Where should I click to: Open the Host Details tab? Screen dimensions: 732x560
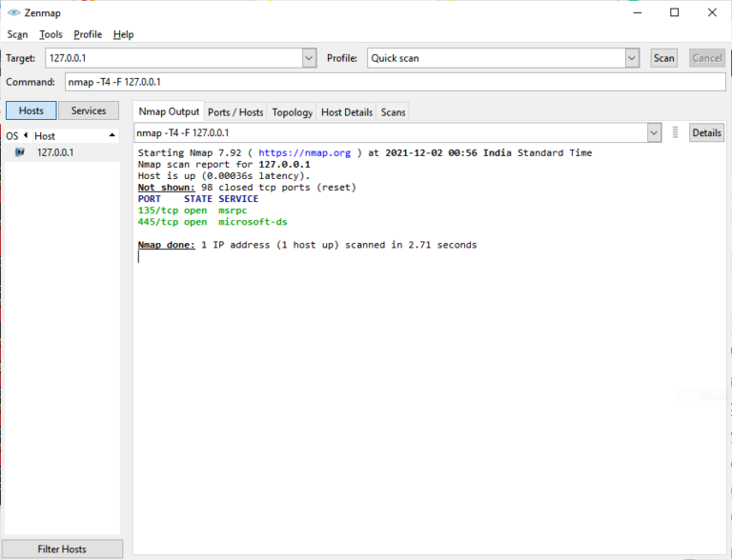point(347,112)
